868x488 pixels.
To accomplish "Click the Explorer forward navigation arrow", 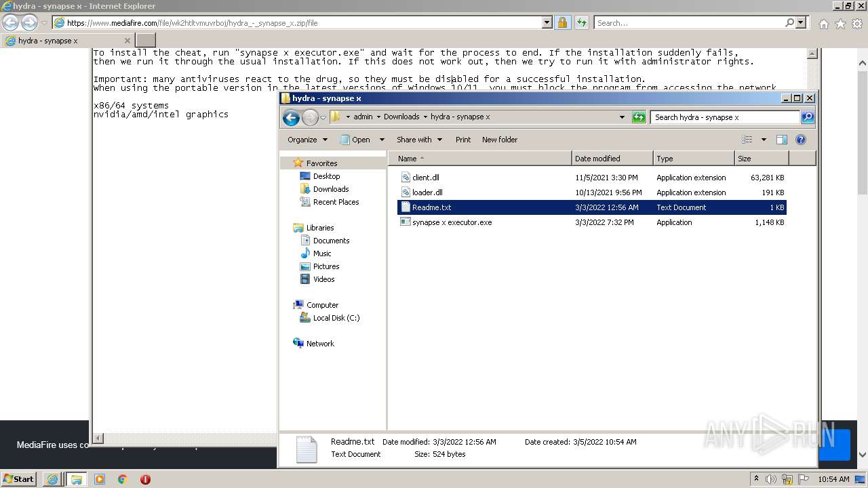I will coord(310,118).
